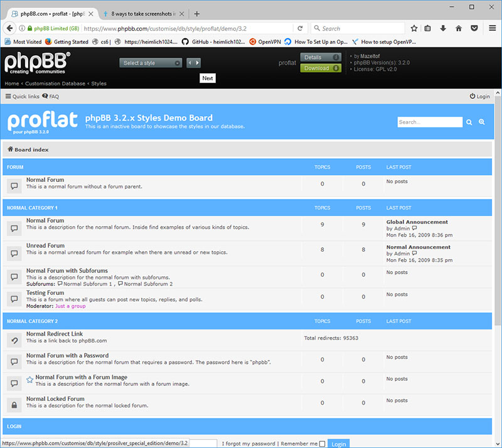Open the Customisation Database breadcrumb
The width and height of the screenshot is (502, 448).
55,83
